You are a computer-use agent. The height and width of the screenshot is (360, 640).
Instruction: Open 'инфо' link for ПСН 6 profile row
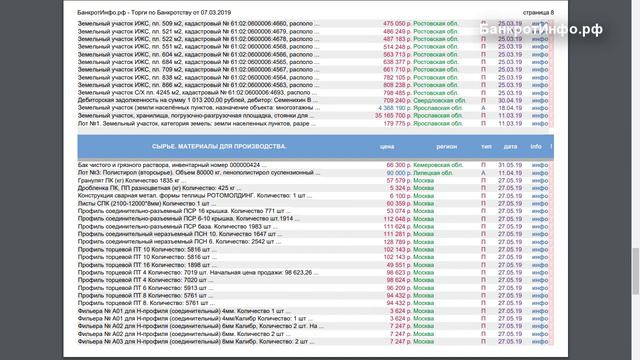pyautogui.click(x=540, y=242)
